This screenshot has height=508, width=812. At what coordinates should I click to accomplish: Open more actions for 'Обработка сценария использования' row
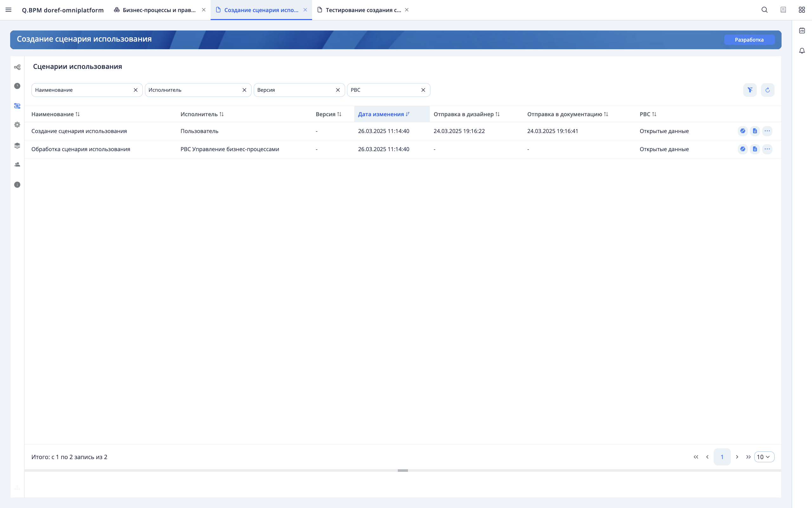pos(767,149)
